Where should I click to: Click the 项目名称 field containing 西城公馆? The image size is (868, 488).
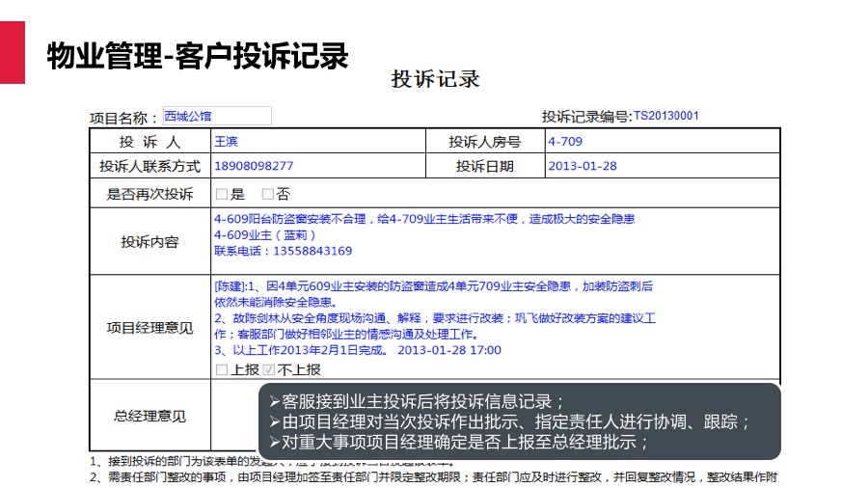click(216, 117)
